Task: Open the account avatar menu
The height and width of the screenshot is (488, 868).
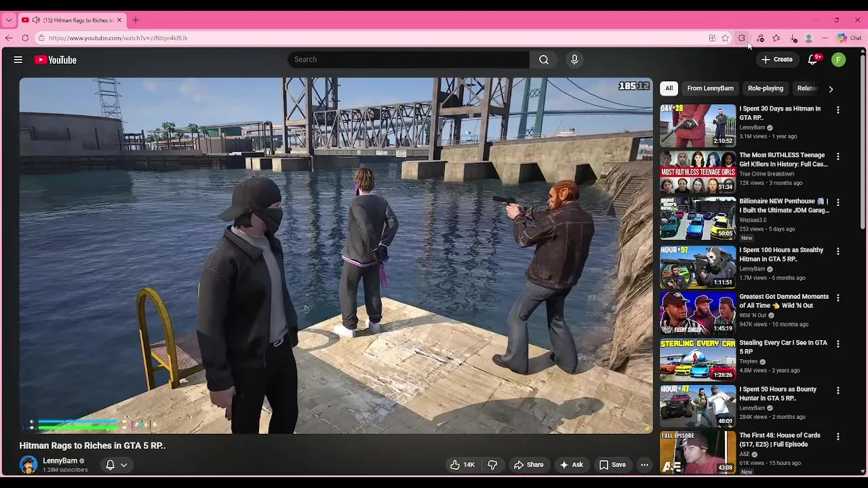Action: (x=839, y=60)
